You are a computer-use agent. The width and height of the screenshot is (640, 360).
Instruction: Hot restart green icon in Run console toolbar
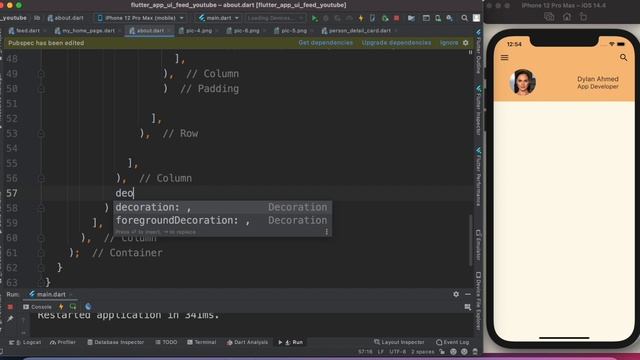click(73, 307)
